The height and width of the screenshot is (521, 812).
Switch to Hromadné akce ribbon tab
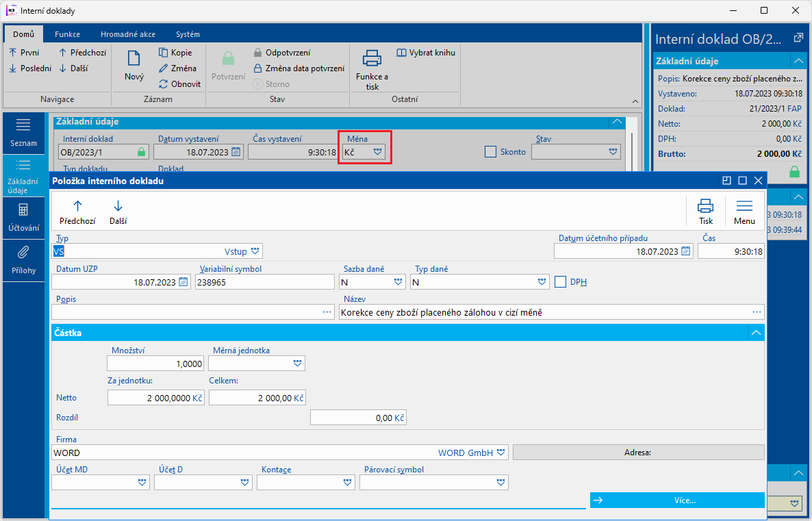click(x=128, y=34)
